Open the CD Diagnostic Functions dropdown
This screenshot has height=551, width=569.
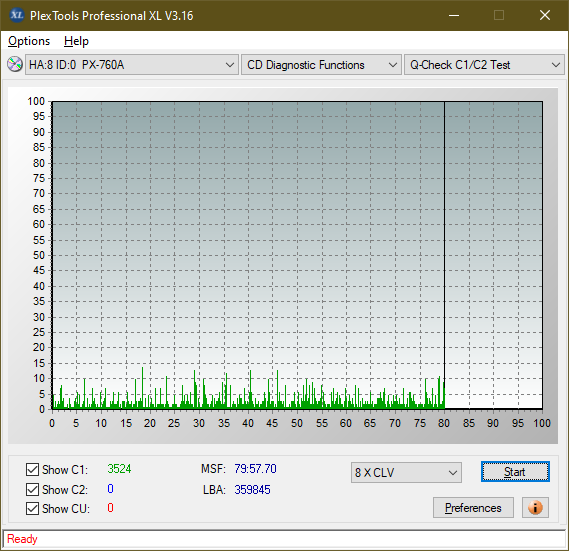pos(321,65)
